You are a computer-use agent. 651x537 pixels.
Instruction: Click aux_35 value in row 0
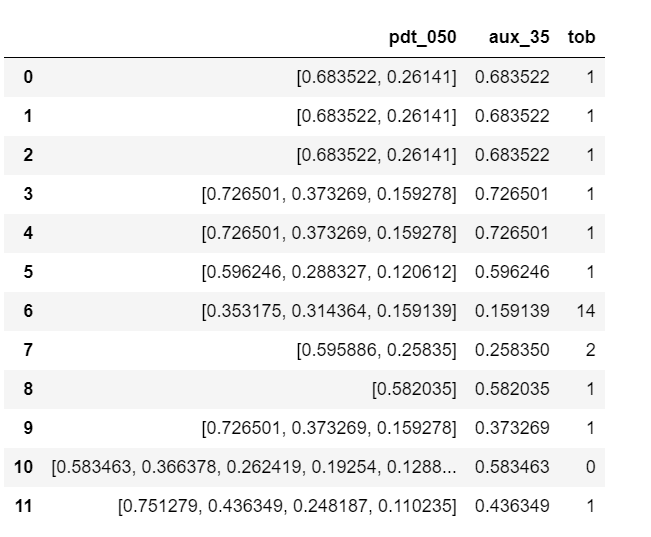(x=512, y=77)
